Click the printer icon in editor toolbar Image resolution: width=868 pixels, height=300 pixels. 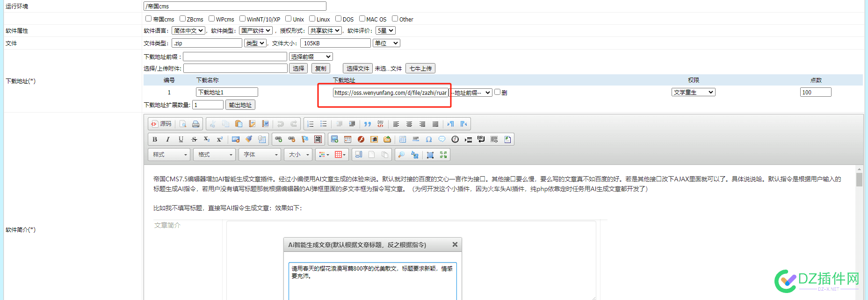[196, 124]
